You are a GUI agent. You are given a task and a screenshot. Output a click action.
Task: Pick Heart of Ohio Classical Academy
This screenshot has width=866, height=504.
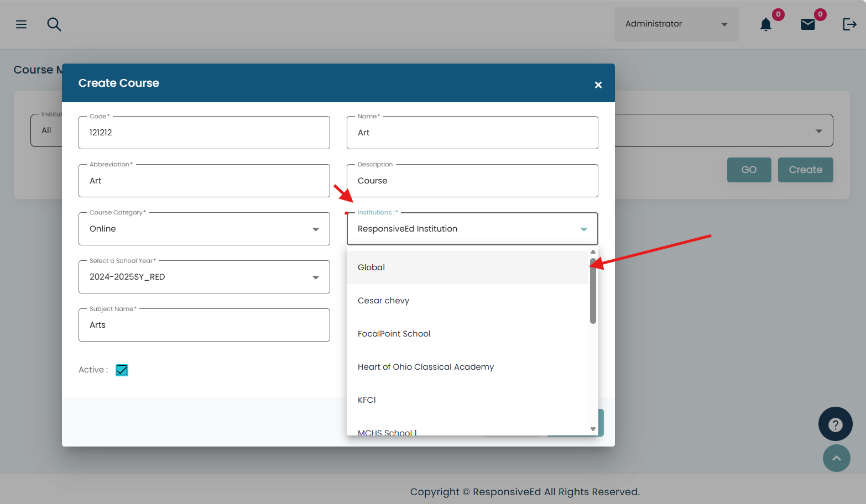(x=425, y=367)
